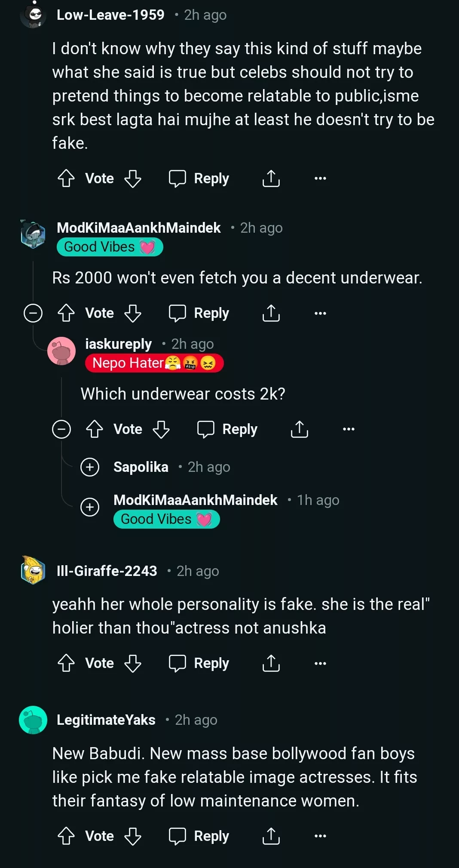This screenshot has width=459, height=868.
Task: Upvote Low-Leave-1959's comment
Action: pos(66,179)
